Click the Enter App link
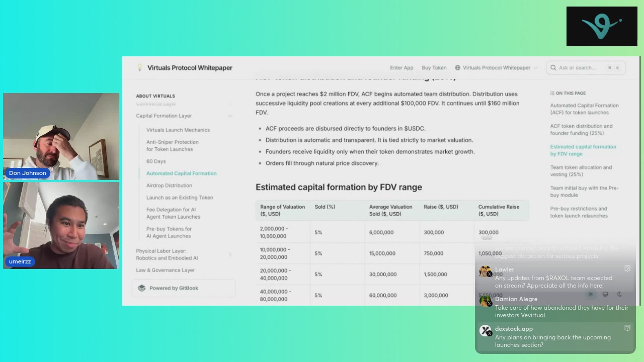 [401, 67]
